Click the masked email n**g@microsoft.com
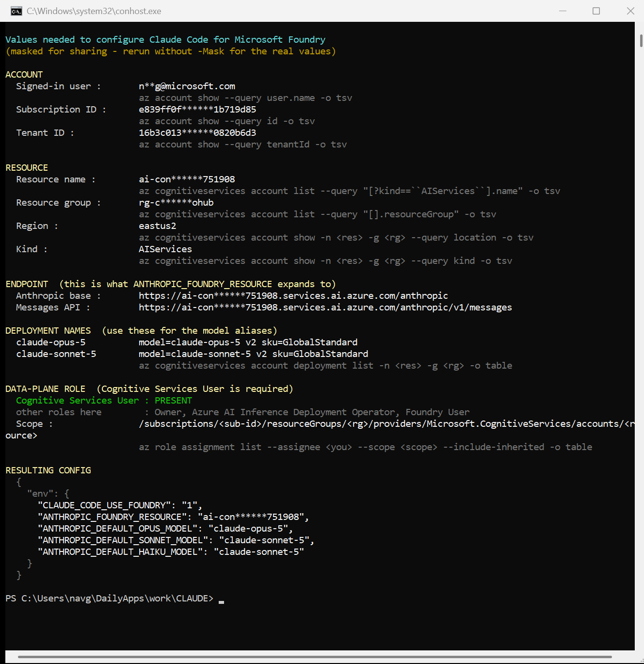Viewport: 644px width, 664px height. (x=187, y=86)
